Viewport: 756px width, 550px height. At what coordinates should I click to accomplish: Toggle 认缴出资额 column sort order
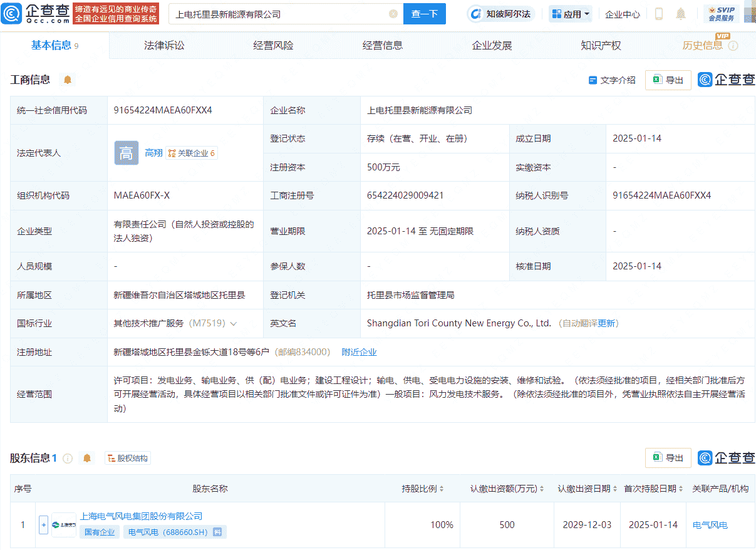coord(542,489)
